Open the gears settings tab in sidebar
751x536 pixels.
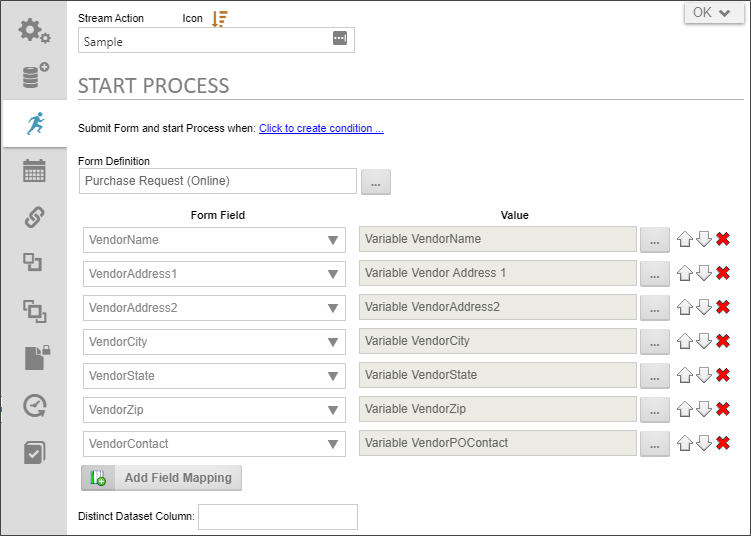[34, 31]
